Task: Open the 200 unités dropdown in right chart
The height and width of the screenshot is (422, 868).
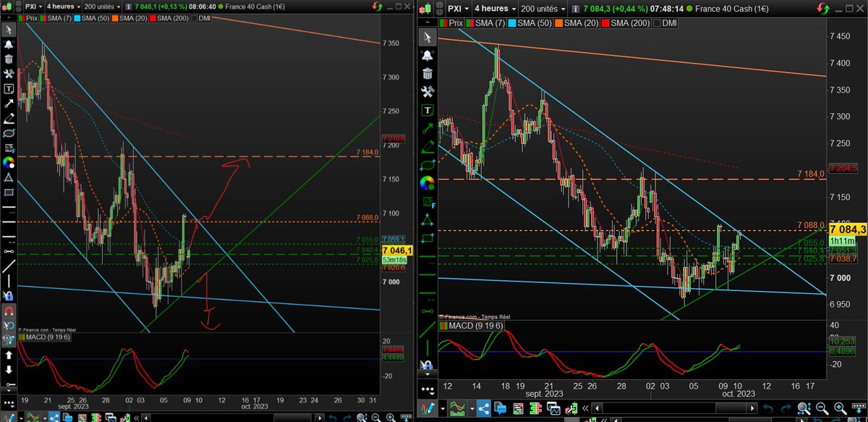Action: (543, 9)
